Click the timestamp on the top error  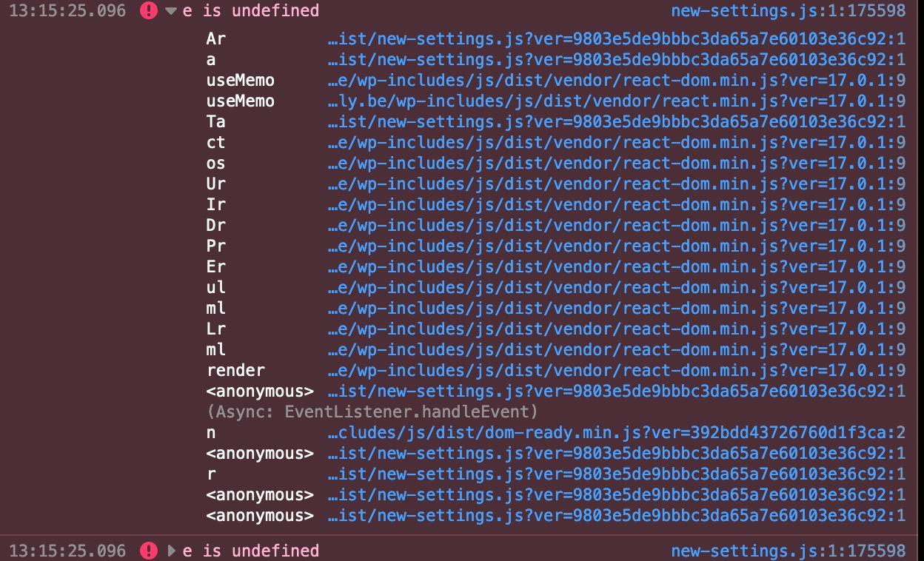[x=67, y=11]
